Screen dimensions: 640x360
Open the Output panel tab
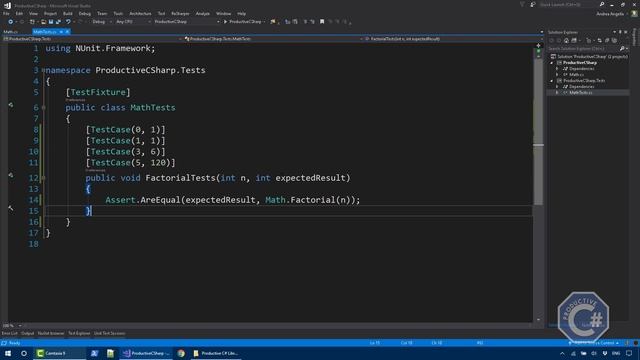pyautogui.click(x=27, y=333)
